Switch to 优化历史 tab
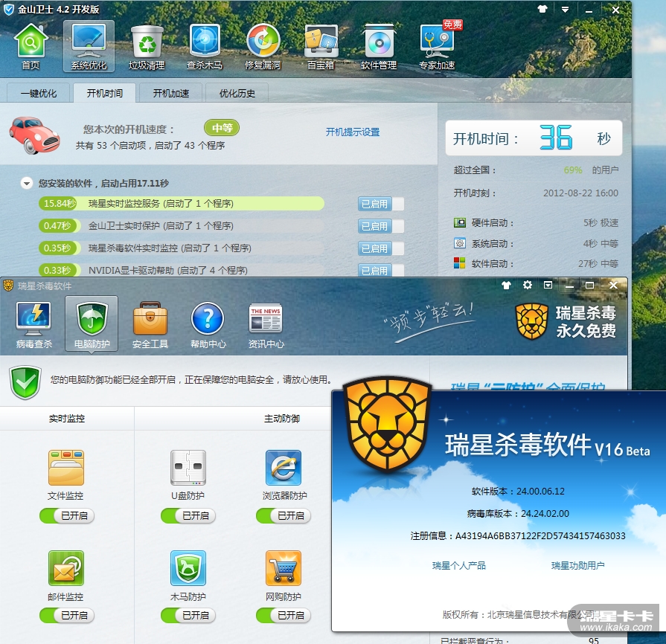 click(x=237, y=93)
